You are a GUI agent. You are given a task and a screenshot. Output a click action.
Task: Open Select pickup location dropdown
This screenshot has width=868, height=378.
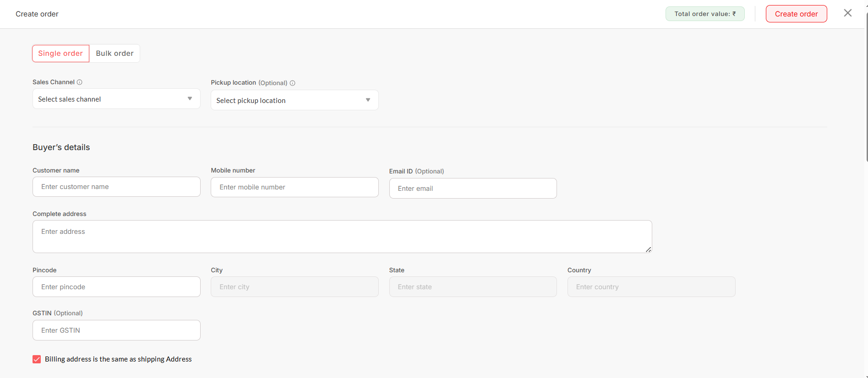289,100
